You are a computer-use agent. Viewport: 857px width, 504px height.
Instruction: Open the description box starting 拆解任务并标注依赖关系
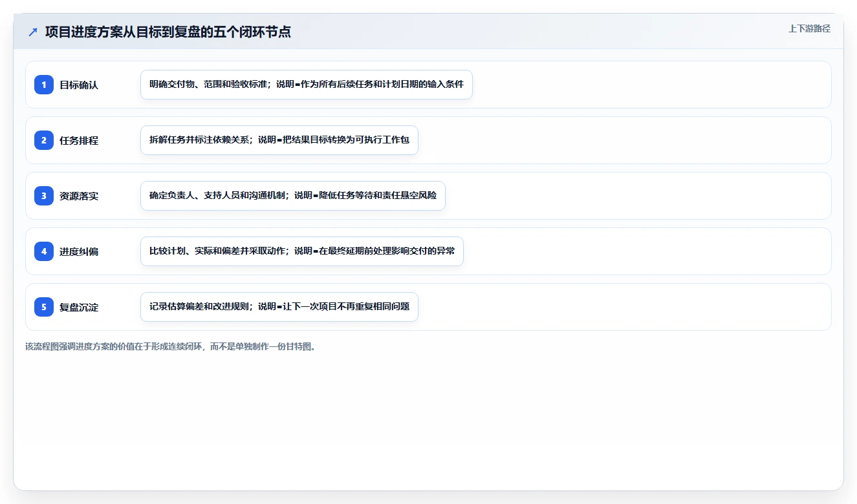(279, 140)
